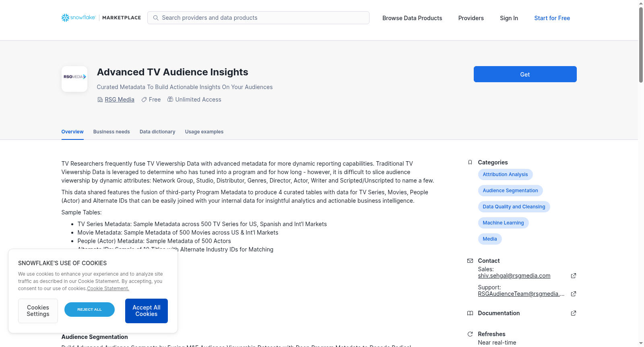
Task: Click the 'Movie Metadata' bullet line
Action: pos(178,233)
